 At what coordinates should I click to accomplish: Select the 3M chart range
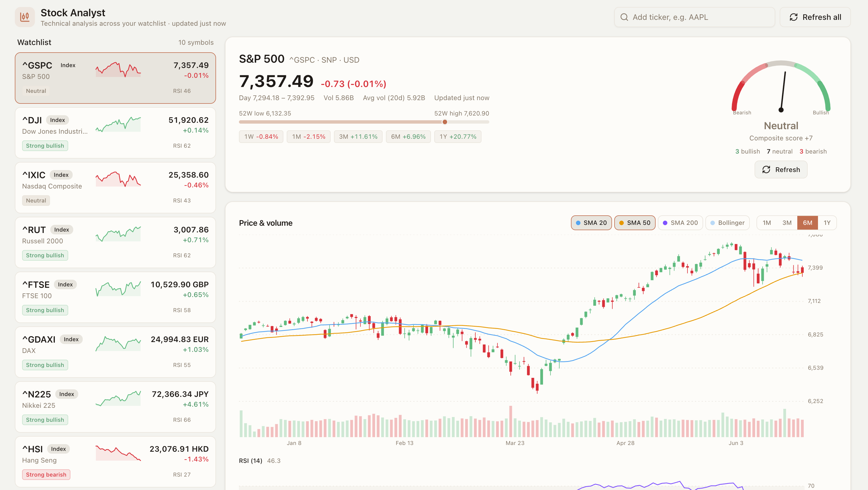(787, 223)
